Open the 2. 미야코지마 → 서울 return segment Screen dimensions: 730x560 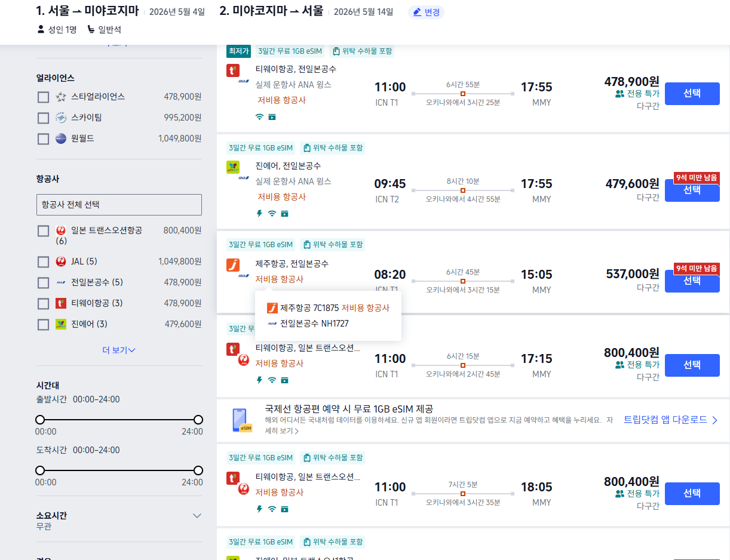(x=271, y=11)
